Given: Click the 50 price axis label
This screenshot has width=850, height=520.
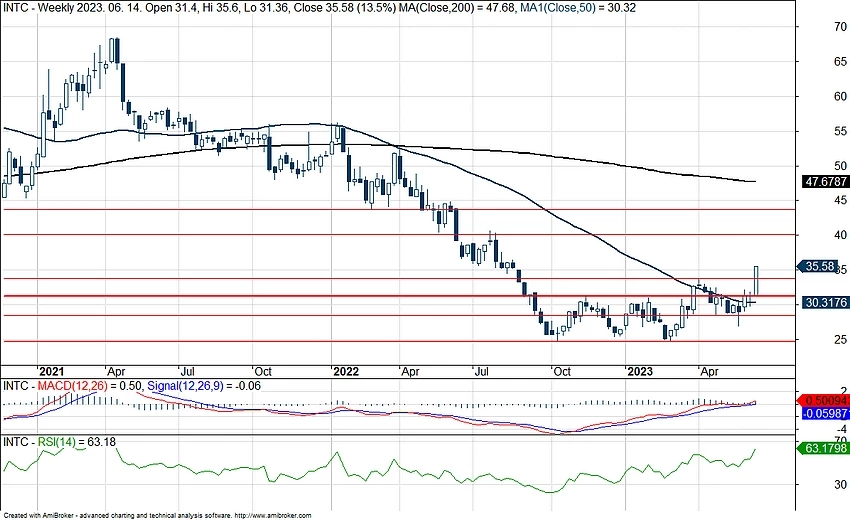Looking at the screenshot, I should 841,166.
